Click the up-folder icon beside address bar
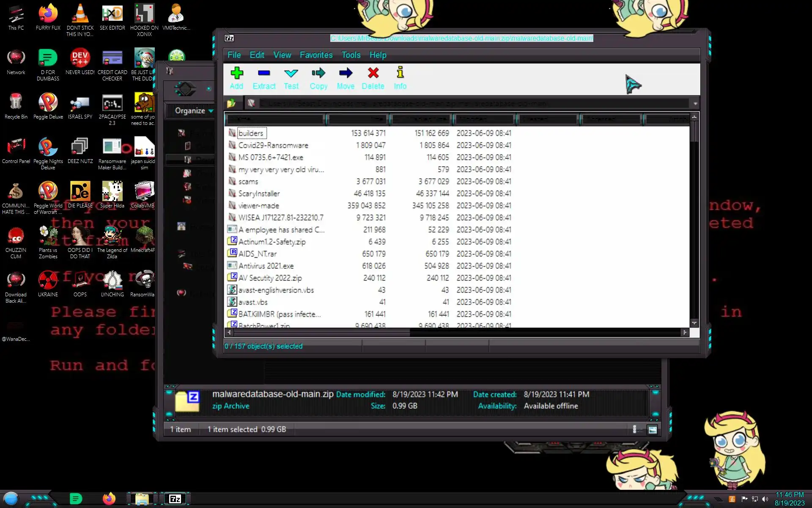The height and width of the screenshot is (508, 812). 231,103
